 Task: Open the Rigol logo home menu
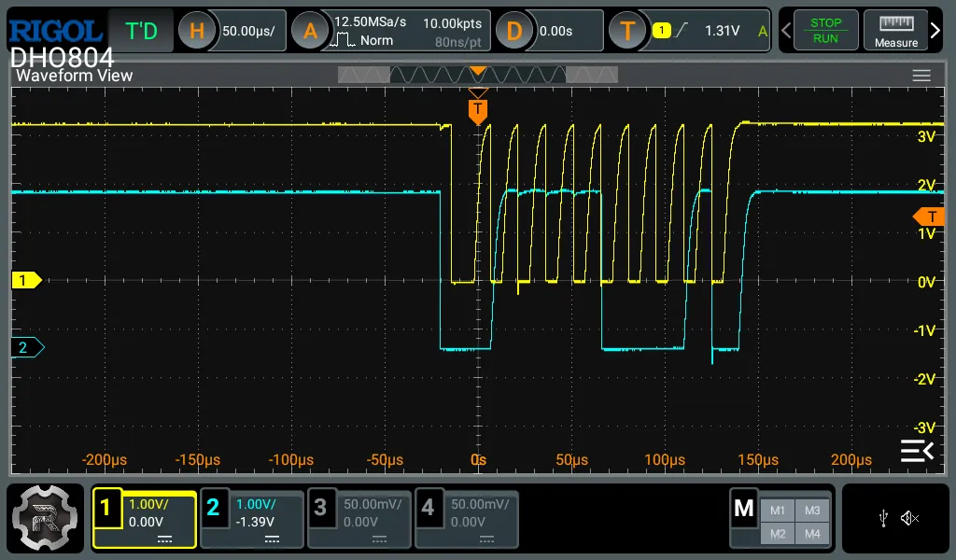click(x=55, y=31)
